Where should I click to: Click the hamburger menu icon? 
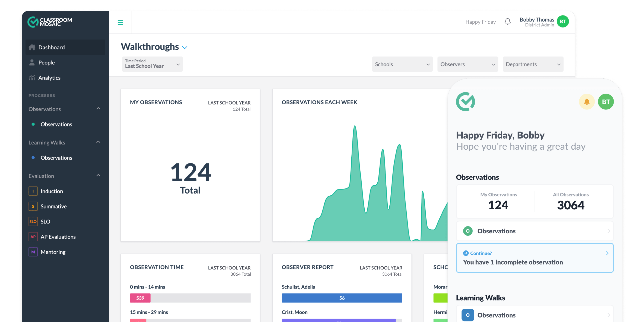click(x=120, y=23)
